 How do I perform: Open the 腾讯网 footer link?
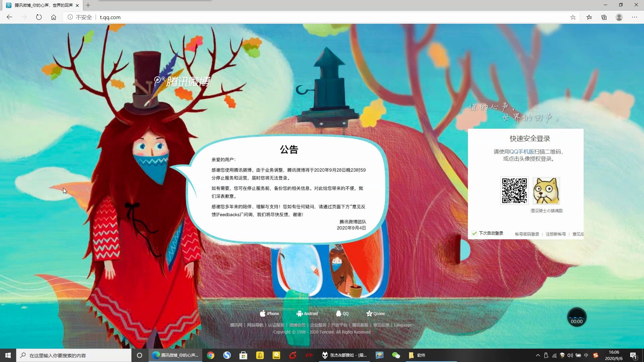pos(236,325)
